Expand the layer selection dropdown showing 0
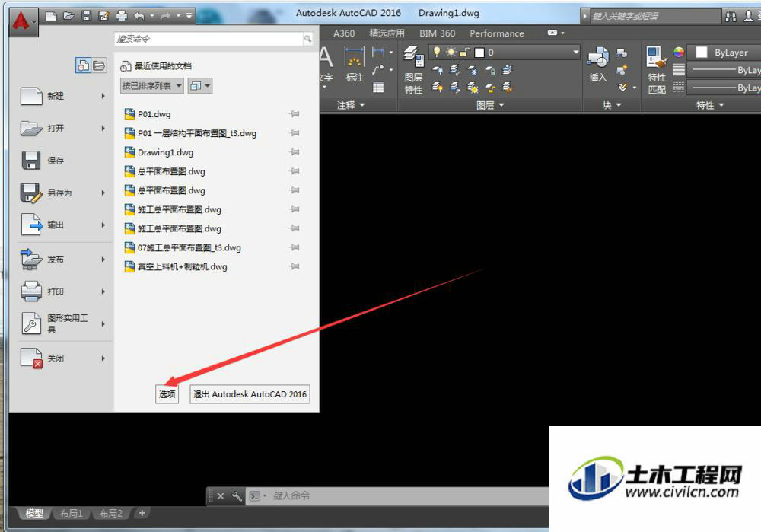Viewport: 761px width, 532px height. [x=575, y=52]
